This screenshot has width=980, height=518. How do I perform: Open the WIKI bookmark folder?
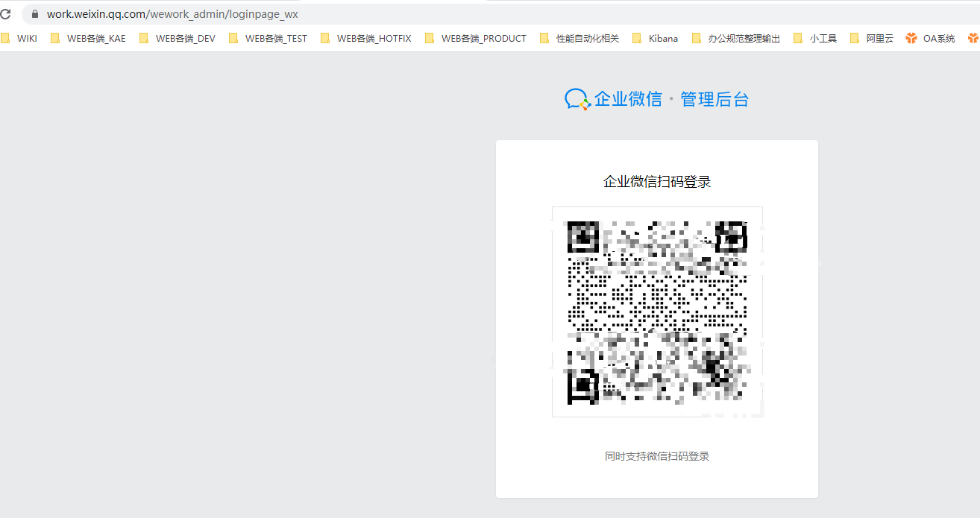pos(19,38)
